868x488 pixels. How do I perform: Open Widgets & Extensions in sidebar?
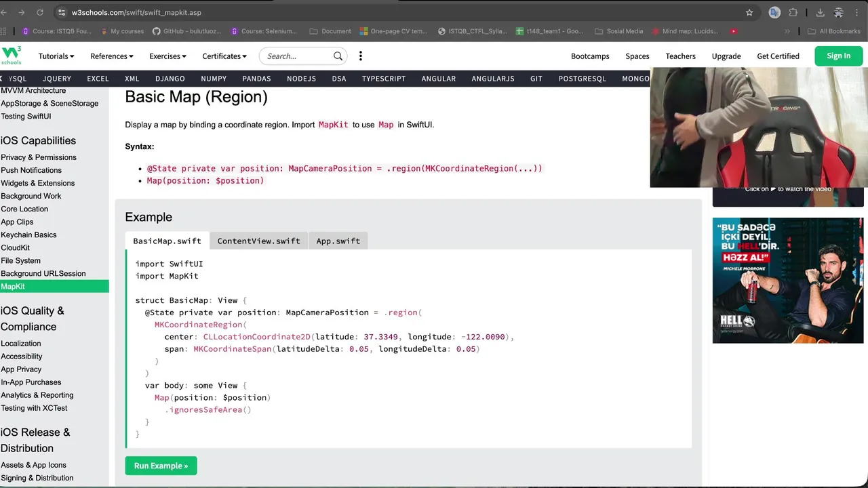point(37,183)
